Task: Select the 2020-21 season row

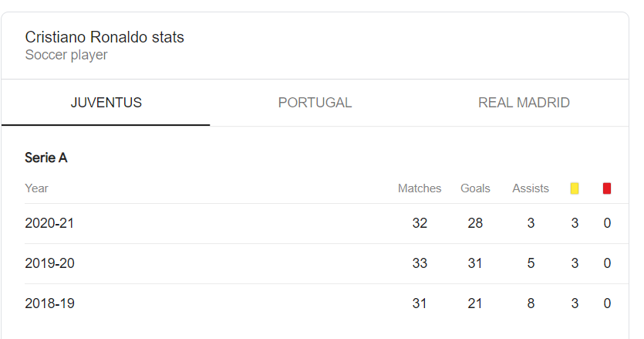Action: pyautogui.click(x=326, y=223)
